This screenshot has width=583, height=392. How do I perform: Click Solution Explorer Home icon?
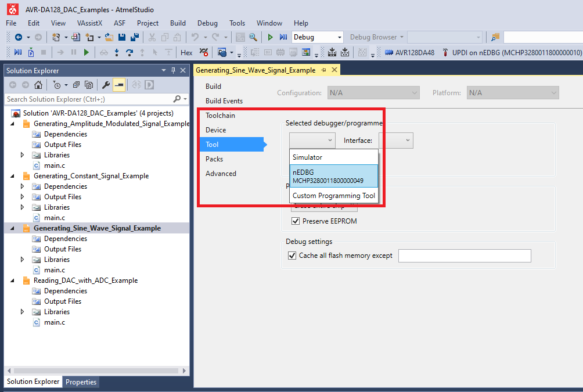38,85
